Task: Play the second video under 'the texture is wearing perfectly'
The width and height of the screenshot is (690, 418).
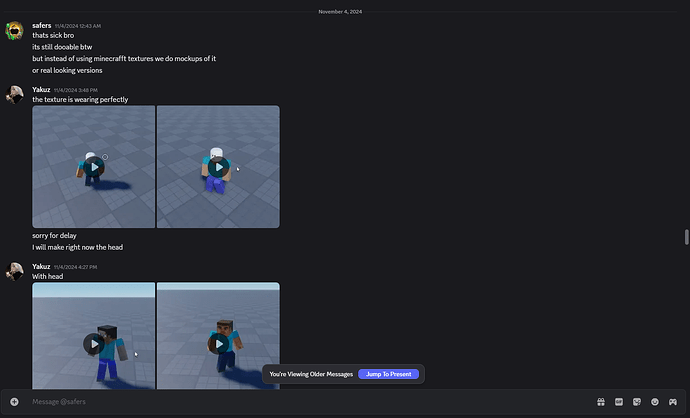Action: coord(218,167)
